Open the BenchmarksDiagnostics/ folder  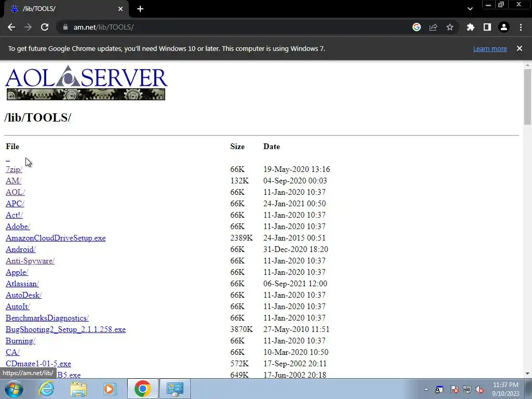(47, 318)
